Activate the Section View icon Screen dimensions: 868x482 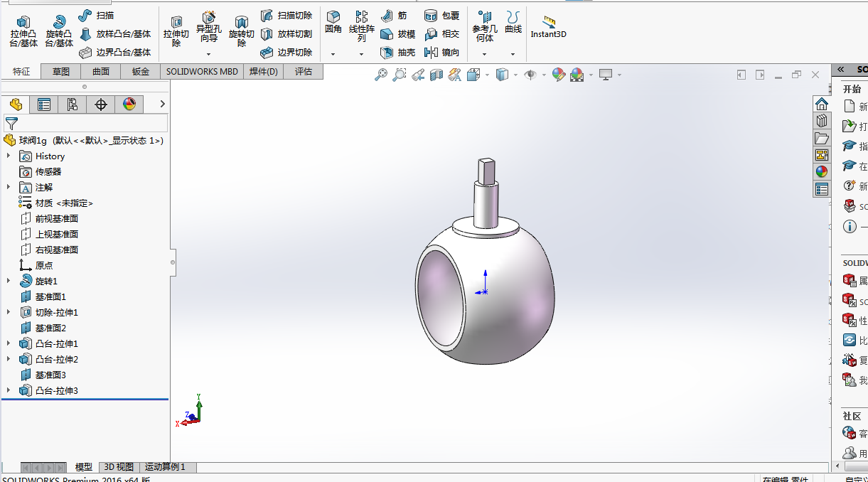coord(436,75)
